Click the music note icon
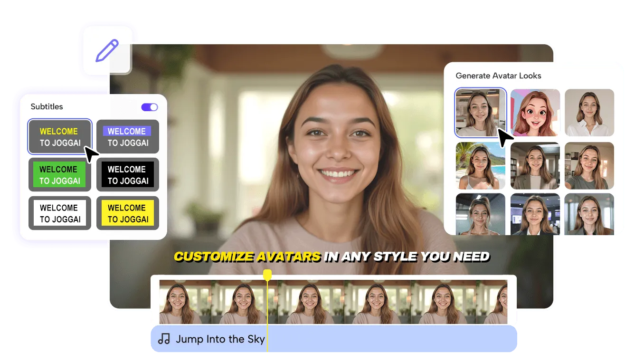The width and height of the screenshot is (644, 362). pyautogui.click(x=164, y=339)
